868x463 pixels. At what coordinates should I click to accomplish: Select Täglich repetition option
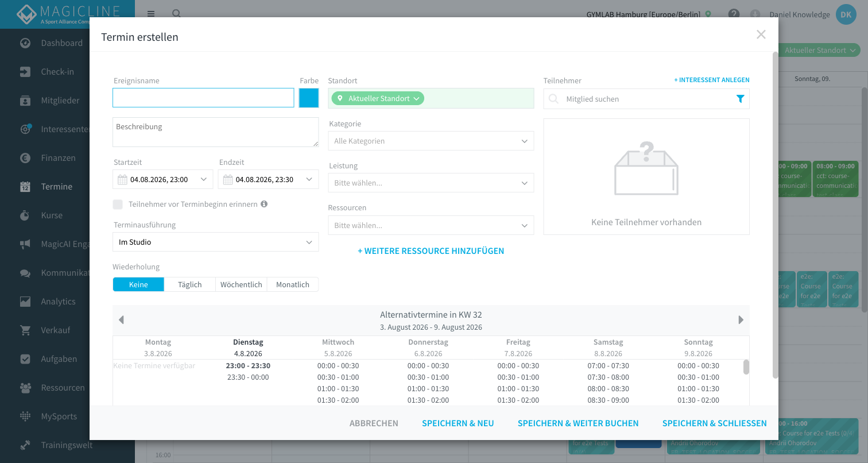click(x=190, y=284)
